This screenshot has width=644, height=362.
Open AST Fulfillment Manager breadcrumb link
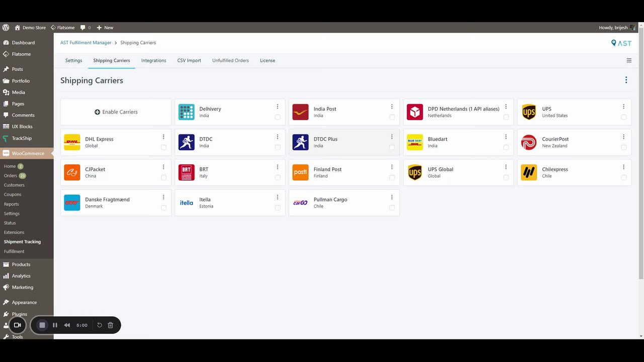coord(86,43)
